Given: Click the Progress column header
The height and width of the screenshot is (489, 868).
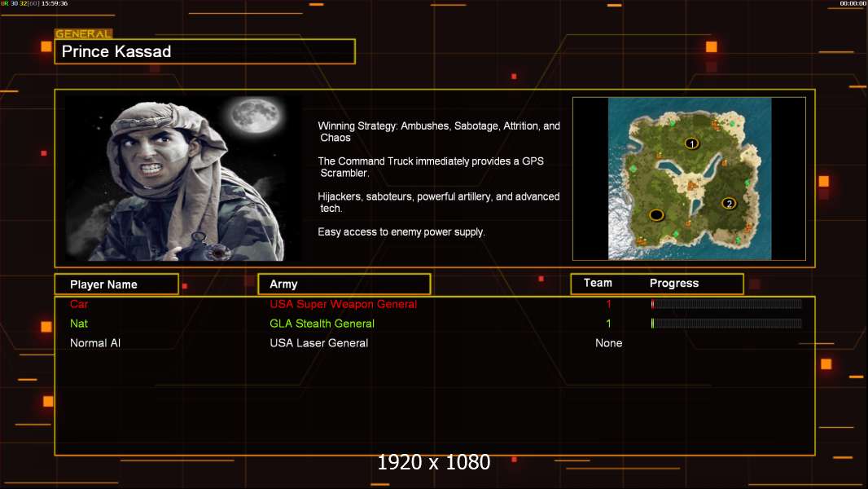Looking at the screenshot, I should [673, 283].
